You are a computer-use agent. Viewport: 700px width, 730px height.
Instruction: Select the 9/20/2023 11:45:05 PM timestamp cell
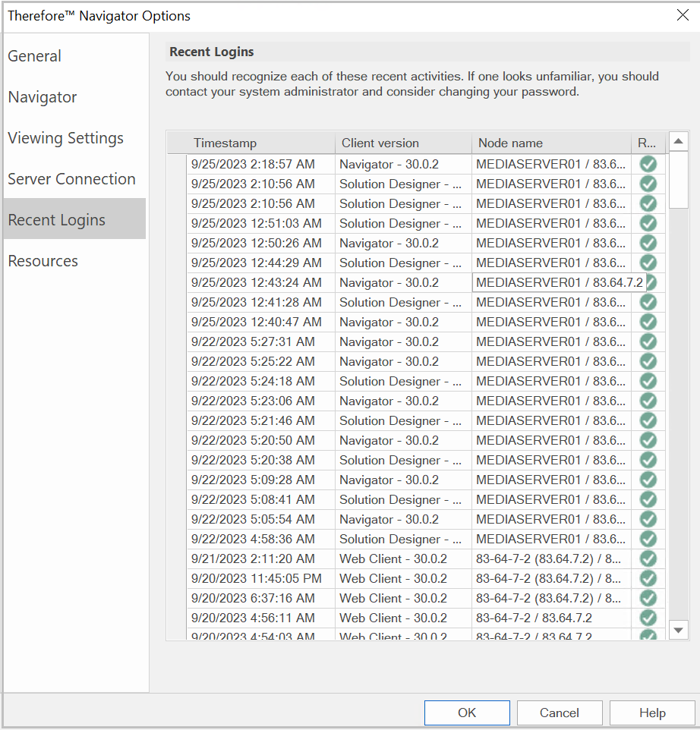pos(261,578)
